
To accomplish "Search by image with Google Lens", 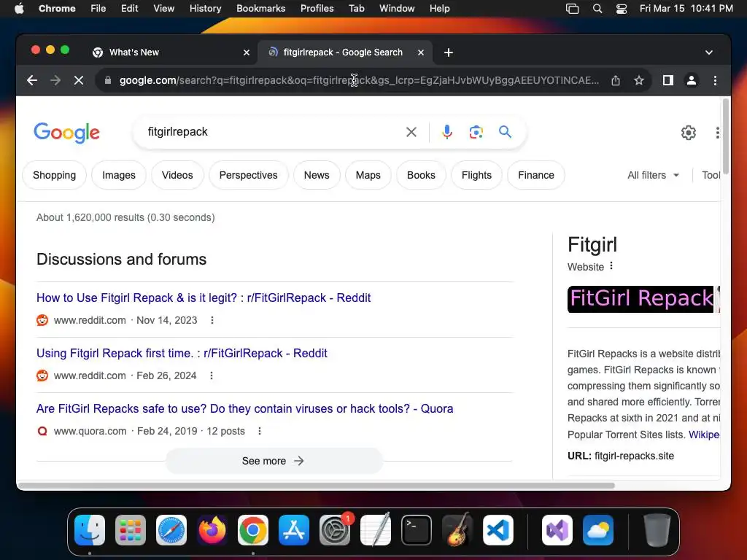I will click(x=476, y=132).
